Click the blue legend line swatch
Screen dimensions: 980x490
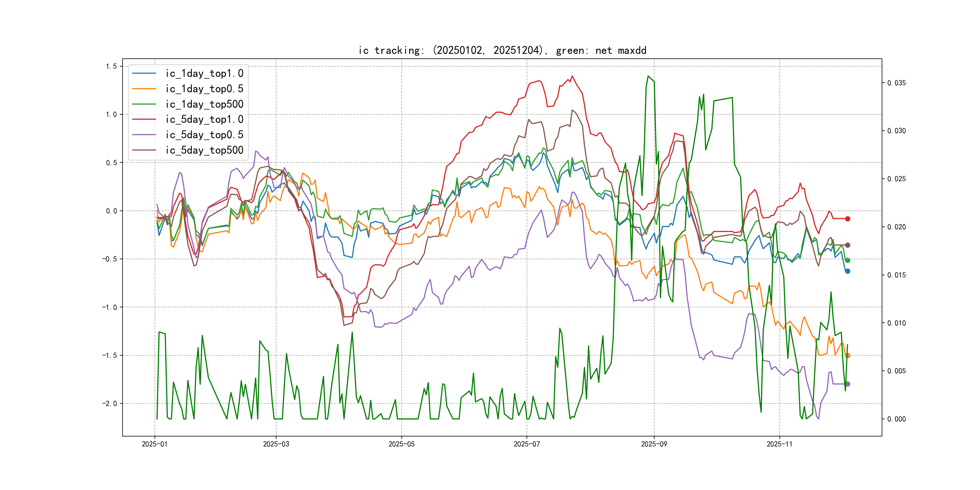tap(144, 73)
